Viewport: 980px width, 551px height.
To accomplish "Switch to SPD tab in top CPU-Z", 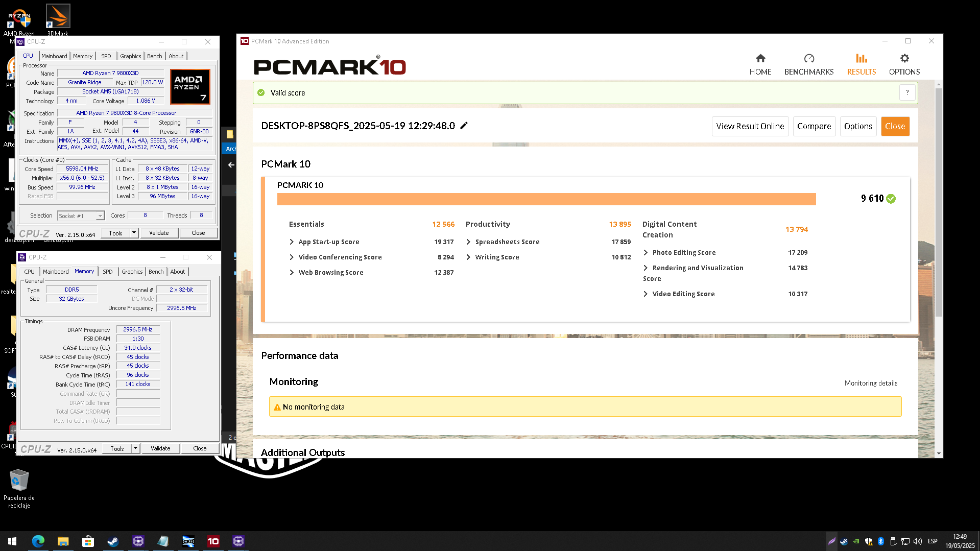I will [x=106, y=56].
